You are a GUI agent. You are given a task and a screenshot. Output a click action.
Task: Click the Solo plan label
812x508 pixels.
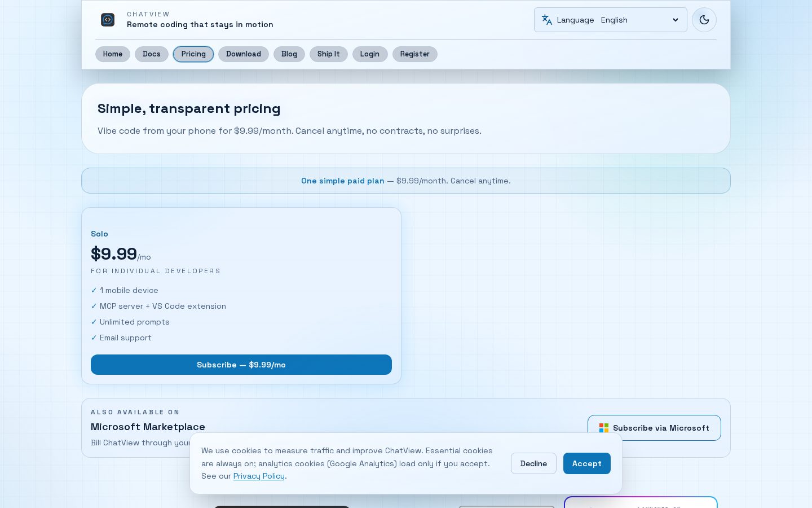[99, 234]
